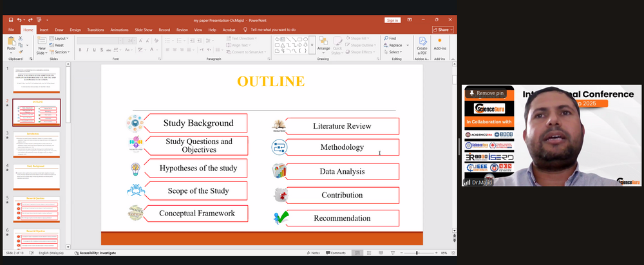Click the Save icon in title bar

click(x=12, y=21)
